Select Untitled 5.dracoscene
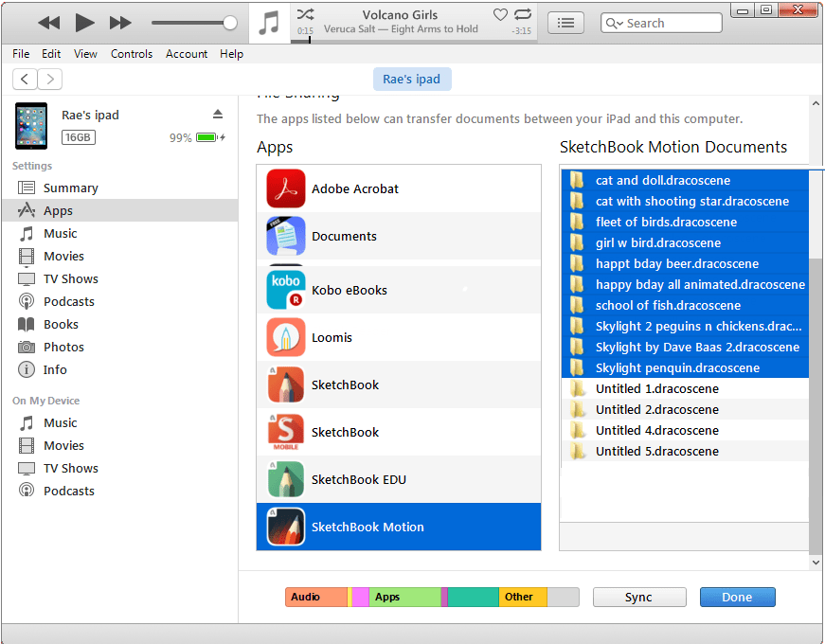Screen dimensions: 825x644 click(685, 451)
